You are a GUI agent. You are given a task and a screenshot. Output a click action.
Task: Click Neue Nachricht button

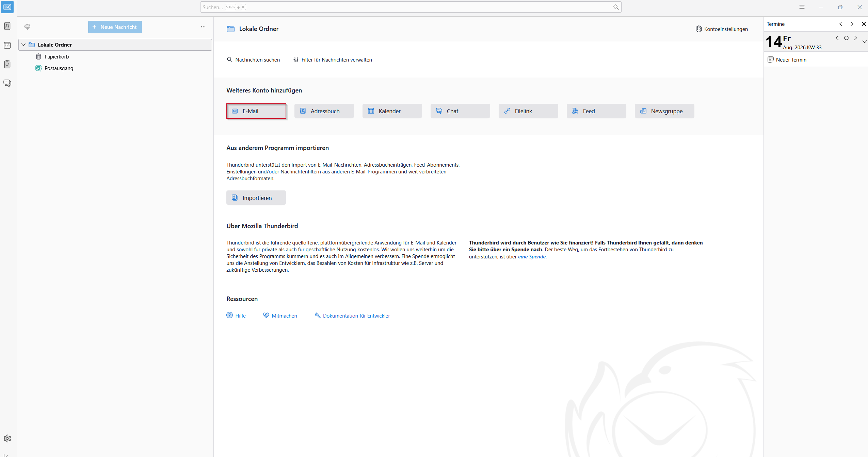tap(115, 27)
